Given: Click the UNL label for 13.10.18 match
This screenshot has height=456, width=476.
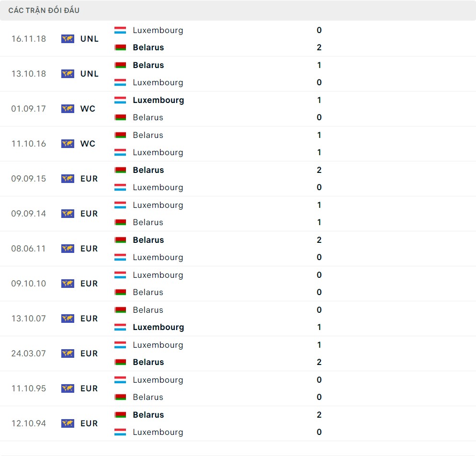Looking at the screenshot, I should pyautogui.click(x=90, y=74).
